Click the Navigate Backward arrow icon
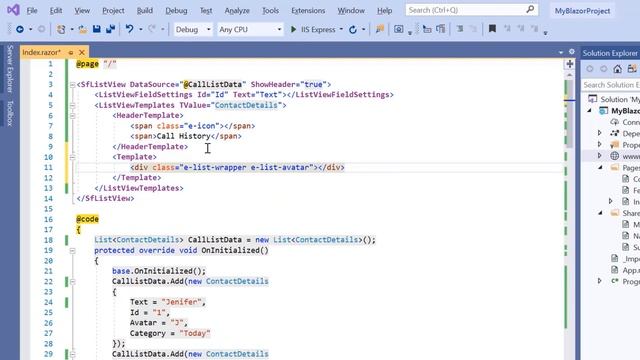Screen dimensions: 640x360 pyautogui.click(x=19, y=29)
